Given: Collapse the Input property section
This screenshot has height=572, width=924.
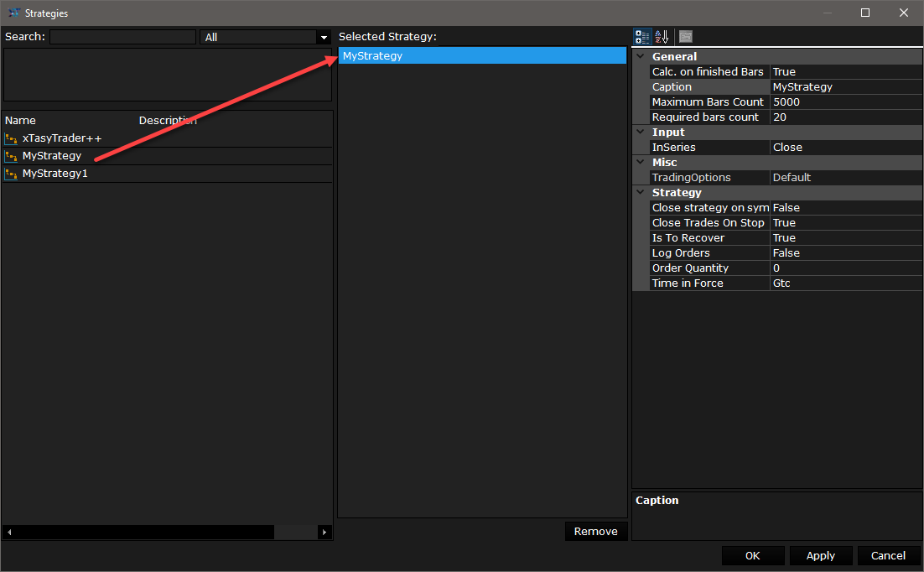Looking at the screenshot, I should (x=641, y=132).
